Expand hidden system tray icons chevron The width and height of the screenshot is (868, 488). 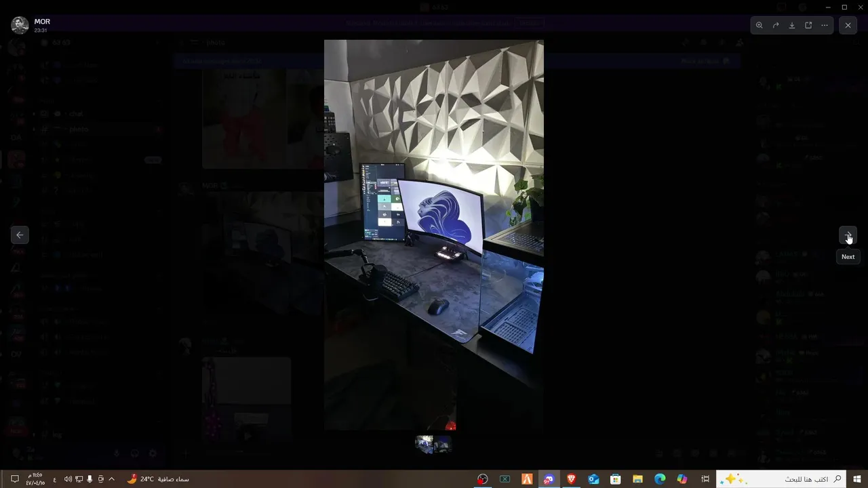pos(112,479)
